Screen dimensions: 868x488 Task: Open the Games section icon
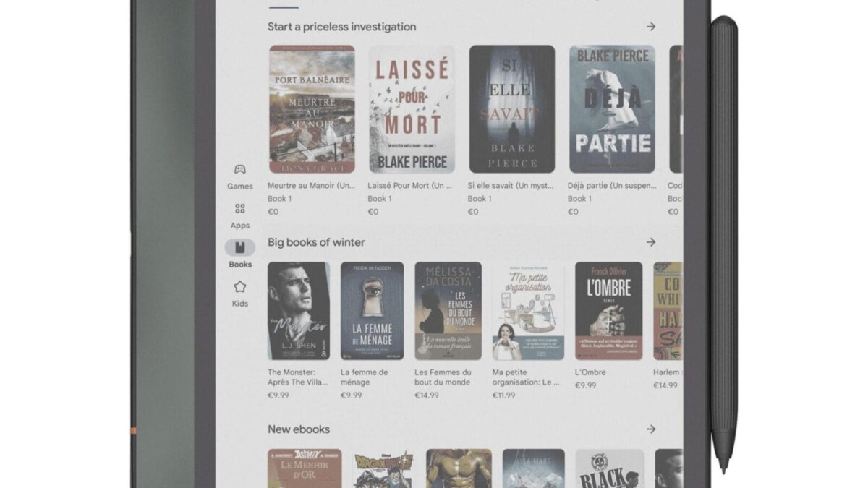[x=239, y=170]
